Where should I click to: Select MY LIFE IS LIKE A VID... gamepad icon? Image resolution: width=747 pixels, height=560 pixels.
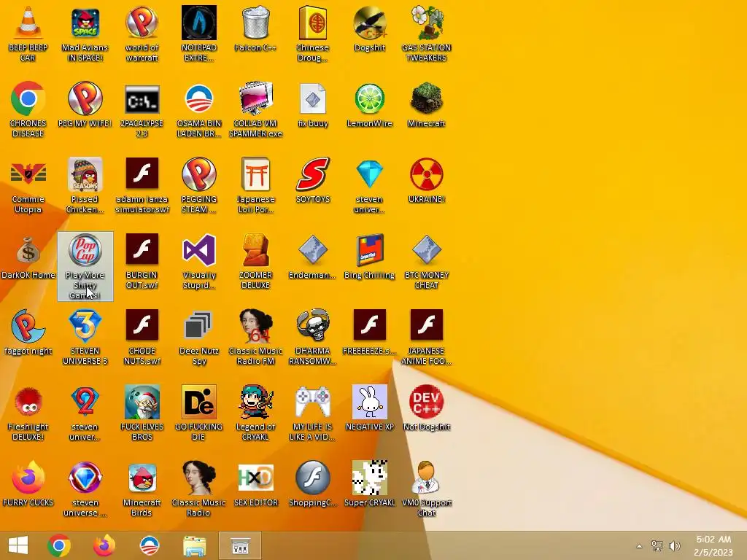click(312, 402)
